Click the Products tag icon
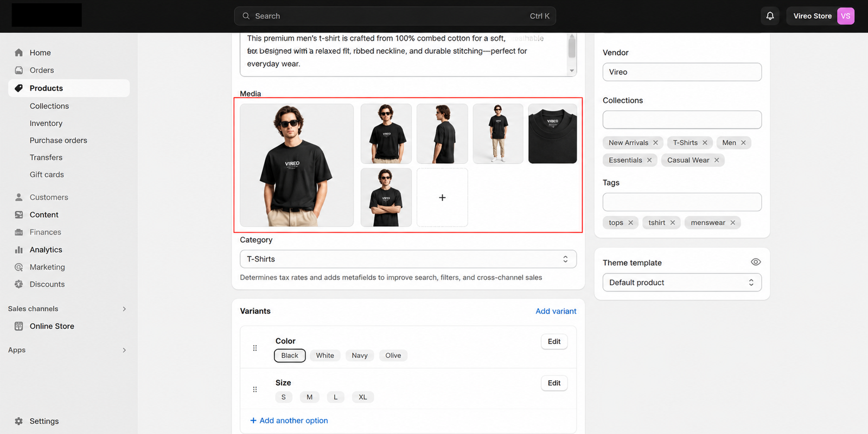 pos(19,88)
